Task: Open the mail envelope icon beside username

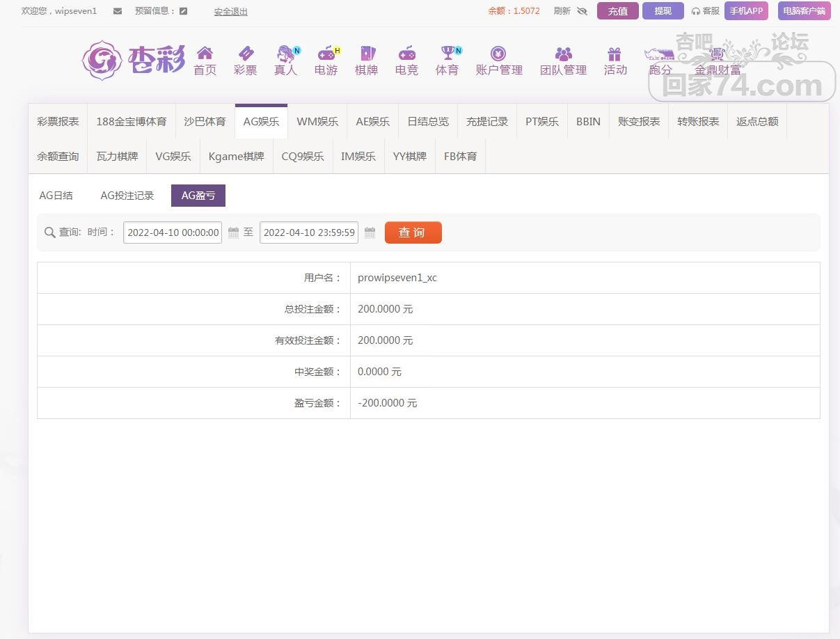Action: click(117, 11)
